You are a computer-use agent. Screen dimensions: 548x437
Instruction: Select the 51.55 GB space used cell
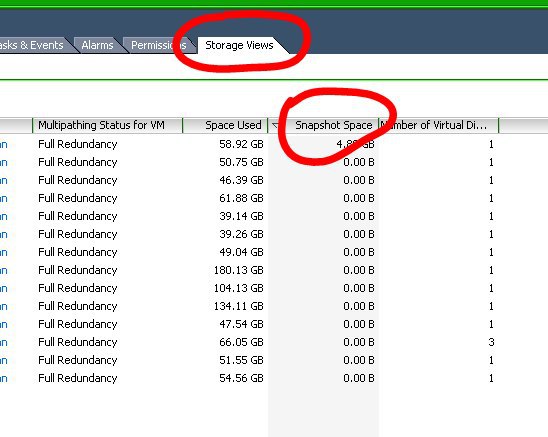tap(241, 360)
